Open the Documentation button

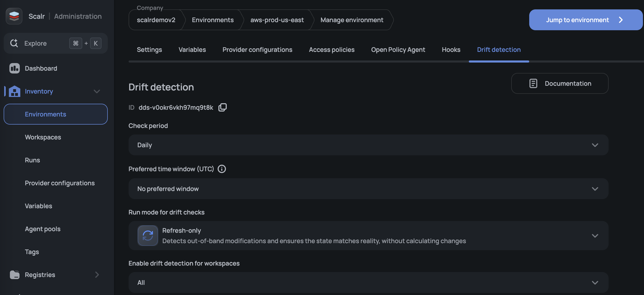point(560,83)
